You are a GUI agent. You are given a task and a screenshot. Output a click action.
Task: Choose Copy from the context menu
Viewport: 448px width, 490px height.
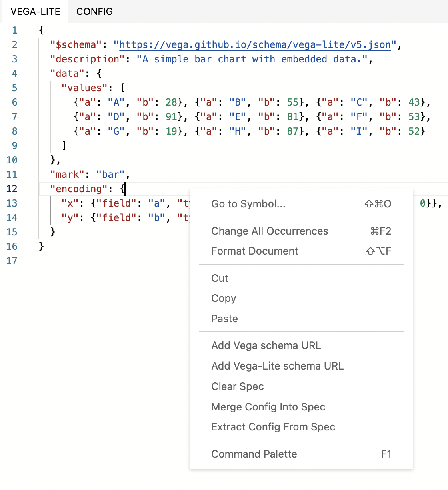[224, 298]
